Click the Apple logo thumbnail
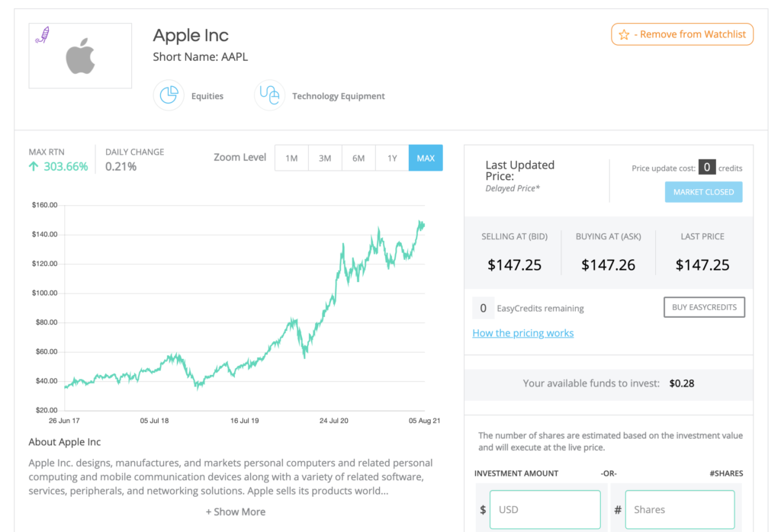The image size is (781, 532). pyautogui.click(x=80, y=56)
